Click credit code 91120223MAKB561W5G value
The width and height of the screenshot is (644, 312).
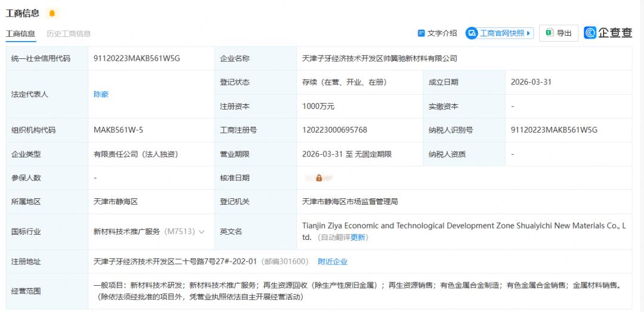point(137,58)
